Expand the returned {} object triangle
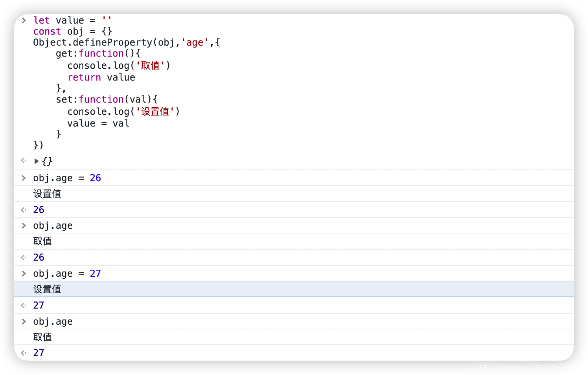Viewport: 588px width, 375px height. [37, 161]
